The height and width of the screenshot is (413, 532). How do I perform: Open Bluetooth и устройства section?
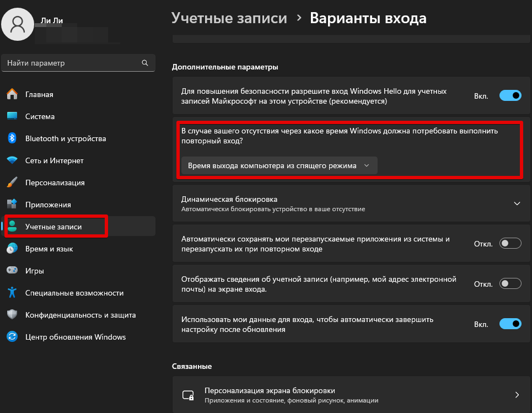pos(66,138)
